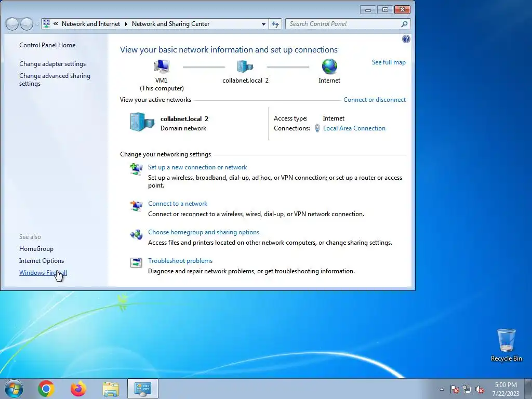Open Change adapter settings
The height and width of the screenshot is (399, 532).
(x=52, y=64)
